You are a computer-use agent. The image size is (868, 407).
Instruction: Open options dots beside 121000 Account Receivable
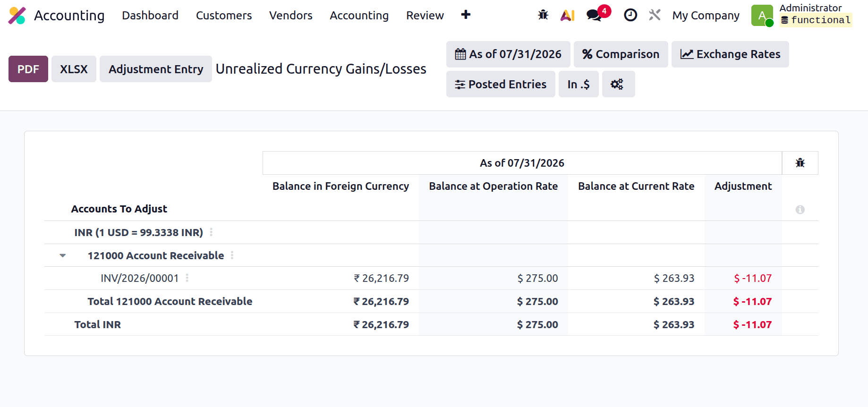[x=232, y=255]
